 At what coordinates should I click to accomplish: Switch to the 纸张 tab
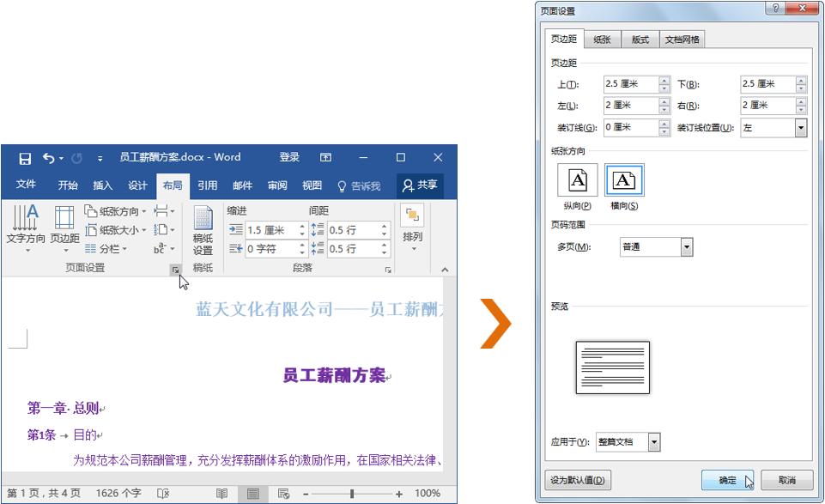(x=604, y=39)
